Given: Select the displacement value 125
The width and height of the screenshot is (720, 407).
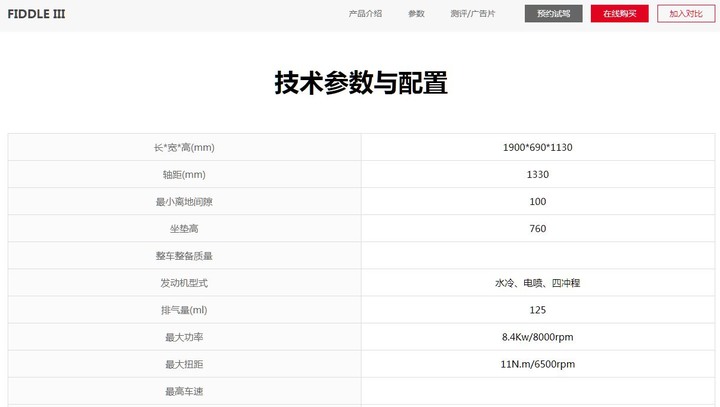Looking at the screenshot, I should [x=538, y=310].
